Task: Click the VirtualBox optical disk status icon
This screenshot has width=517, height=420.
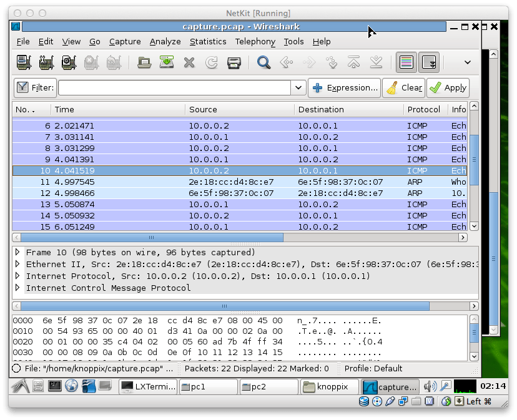Action: (x=377, y=401)
